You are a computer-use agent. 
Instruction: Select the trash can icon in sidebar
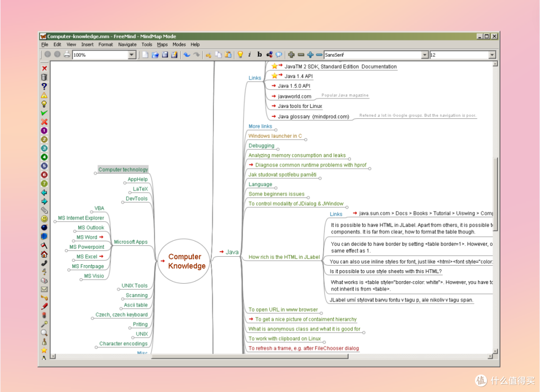pyautogui.click(x=44, y=77)
